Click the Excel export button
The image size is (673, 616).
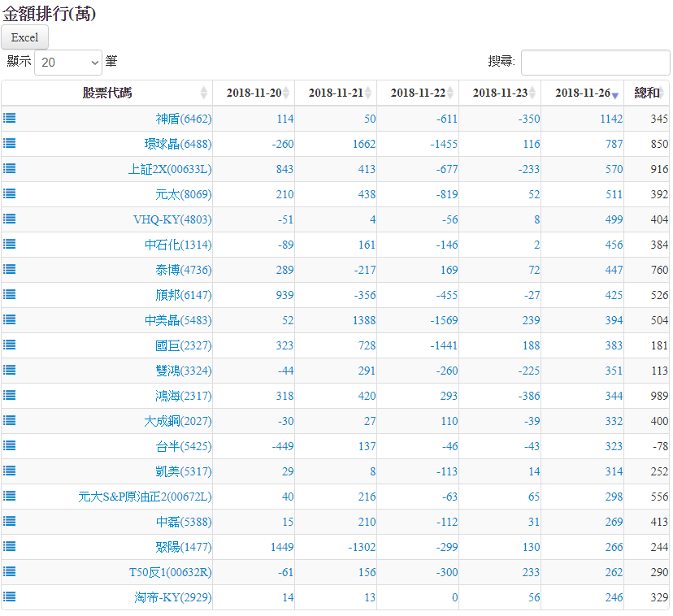point(25,37)
